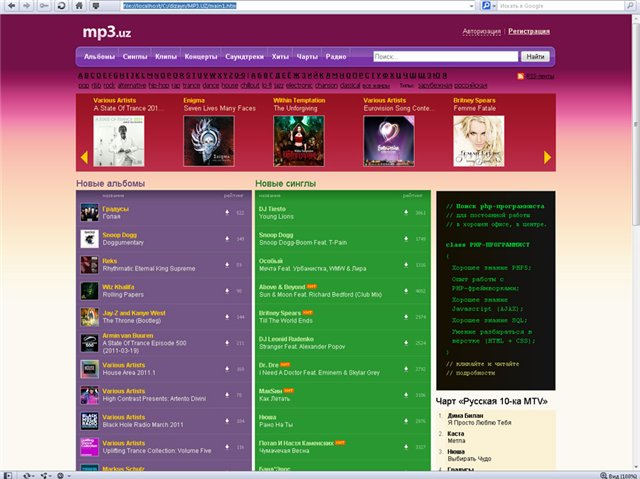Open the Регистрация sign-up link
Image resolution: width=640 pixels, height=479 pixels.
coord(529,31)
